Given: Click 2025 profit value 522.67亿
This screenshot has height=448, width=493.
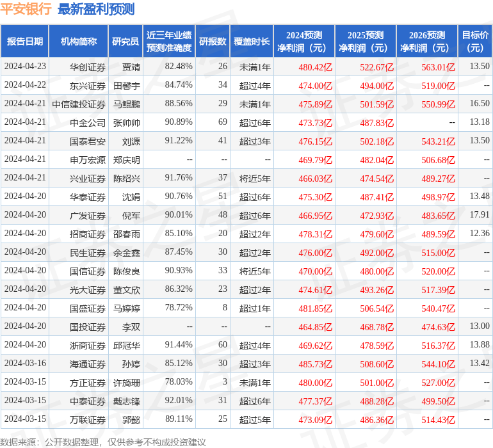Looking at the screenshot, I should tap(376, 67).
